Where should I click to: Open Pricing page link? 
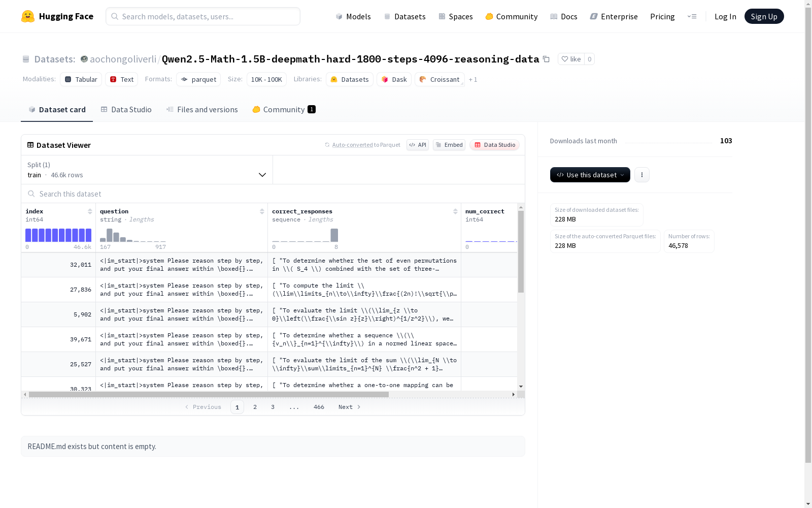tap(662, 16)
